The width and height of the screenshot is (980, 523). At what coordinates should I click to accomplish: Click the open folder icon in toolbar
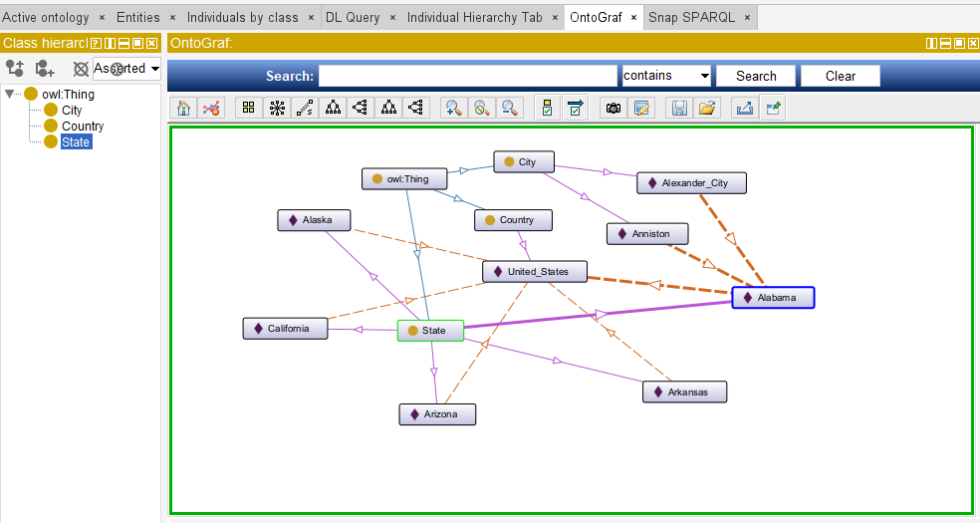pyautogui.click(x=707, y=109)
